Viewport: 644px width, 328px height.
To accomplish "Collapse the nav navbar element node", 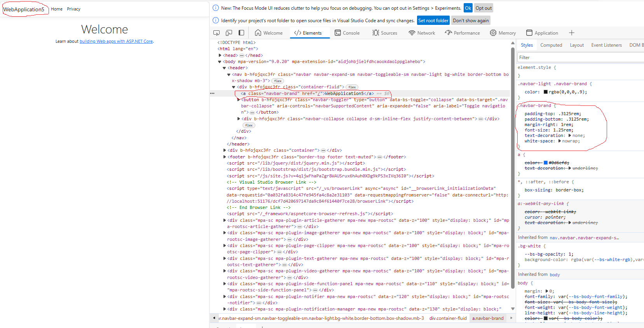I will (229, 74).
